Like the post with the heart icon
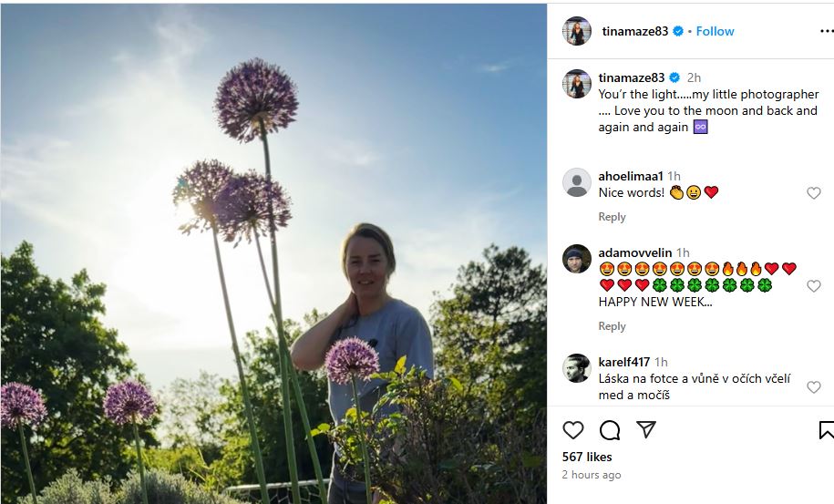This screenshot has height=504, width=834. [x=573, y=430]
